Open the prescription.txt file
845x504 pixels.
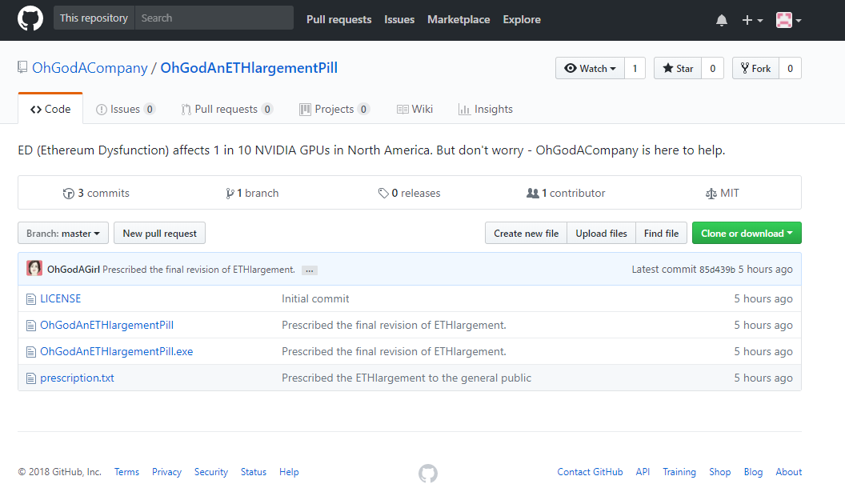(77, 378)
